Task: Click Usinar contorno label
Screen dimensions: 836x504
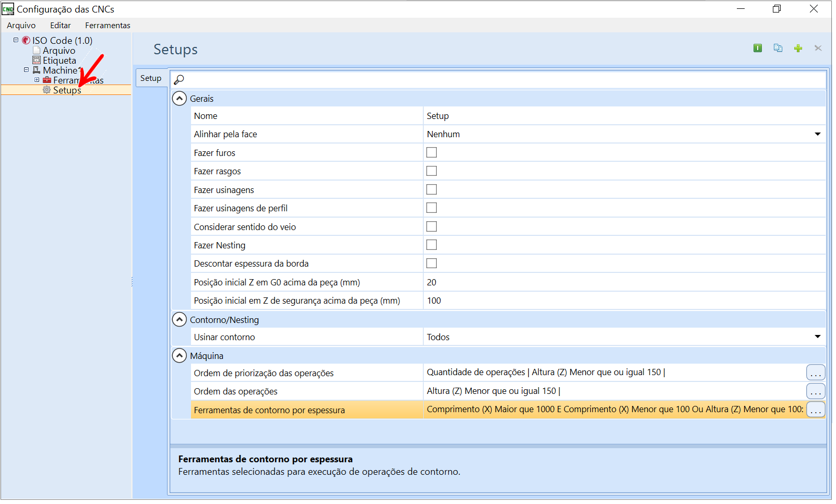Action: tap(224, 337)
